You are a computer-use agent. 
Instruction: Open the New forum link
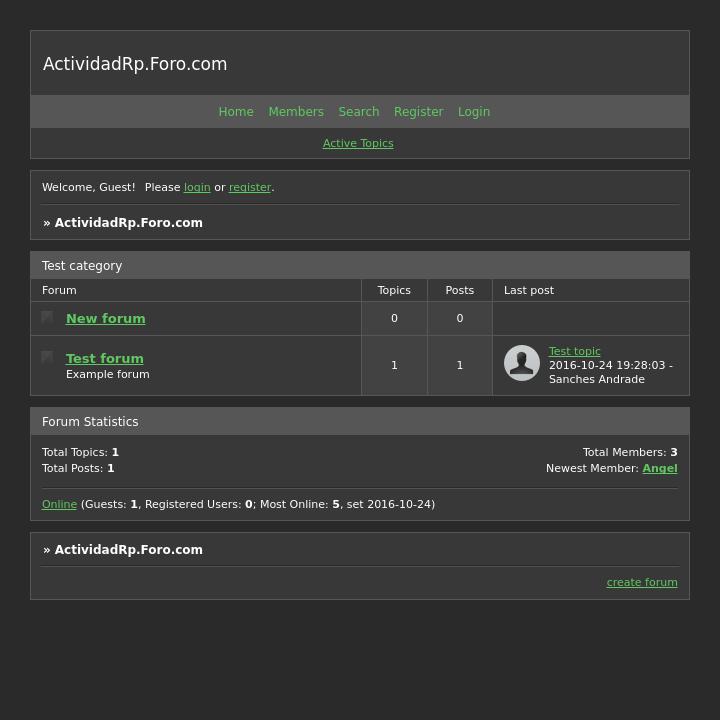pos(106,319)
